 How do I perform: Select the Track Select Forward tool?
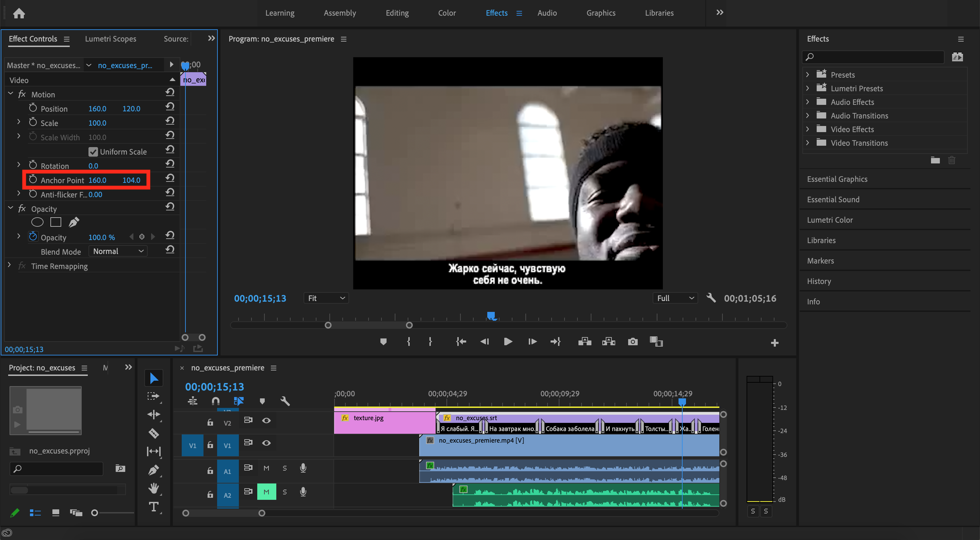pos(154,396)
